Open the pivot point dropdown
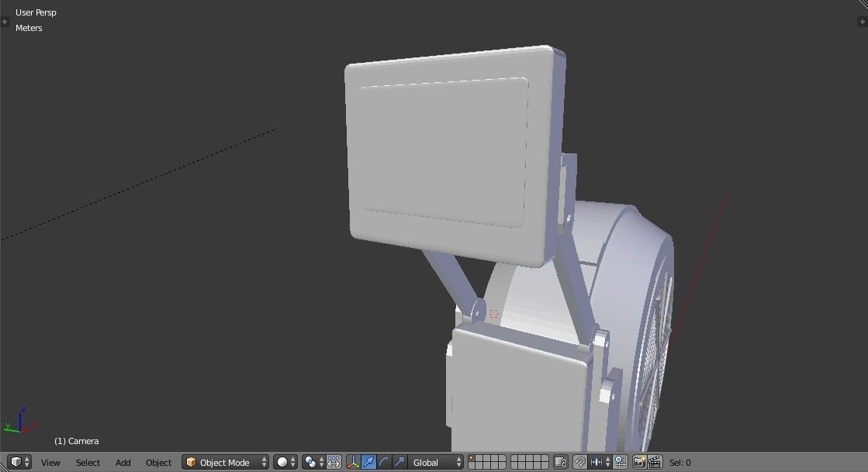Screen dimensions: 868x472 click(x=313, y=462)
